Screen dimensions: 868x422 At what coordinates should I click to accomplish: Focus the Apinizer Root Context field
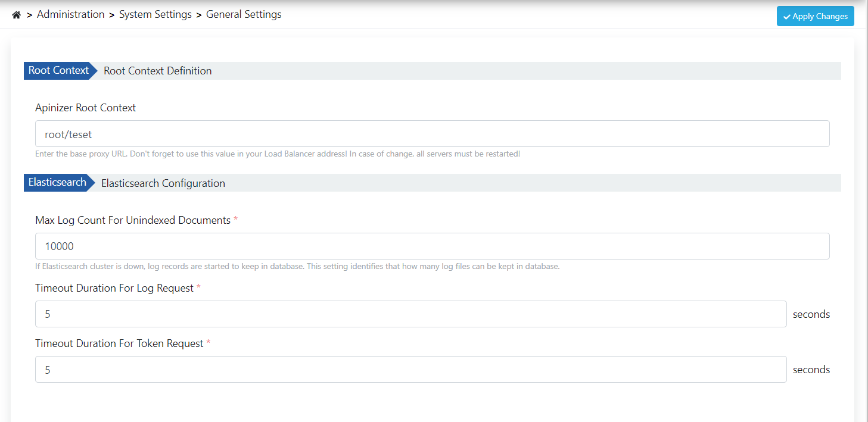tap(432, 134)
